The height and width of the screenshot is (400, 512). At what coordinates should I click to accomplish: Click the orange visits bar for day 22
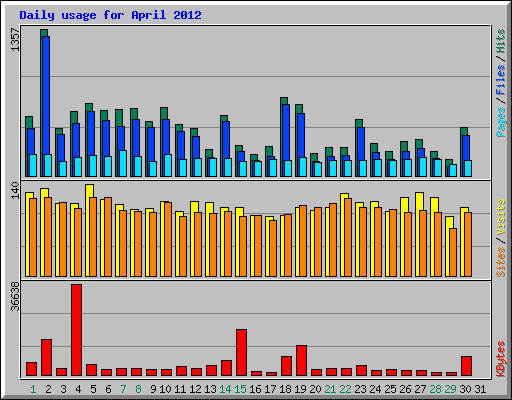tap(348, 237)
